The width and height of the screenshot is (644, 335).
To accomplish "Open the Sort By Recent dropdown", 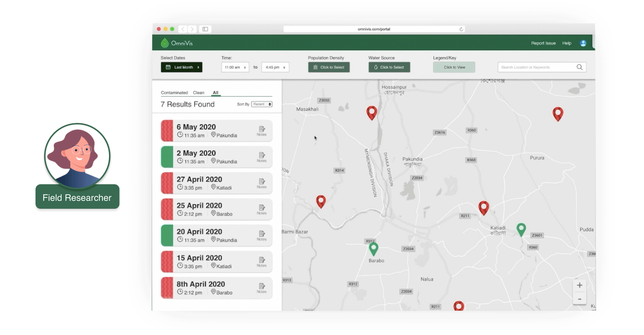I will 262,104.
